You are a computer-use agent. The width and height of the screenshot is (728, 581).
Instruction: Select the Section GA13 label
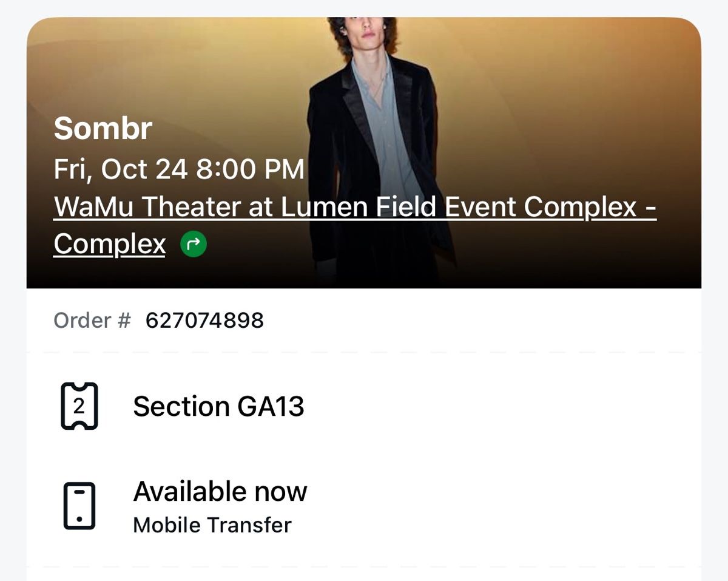click(x=218, y=406)
